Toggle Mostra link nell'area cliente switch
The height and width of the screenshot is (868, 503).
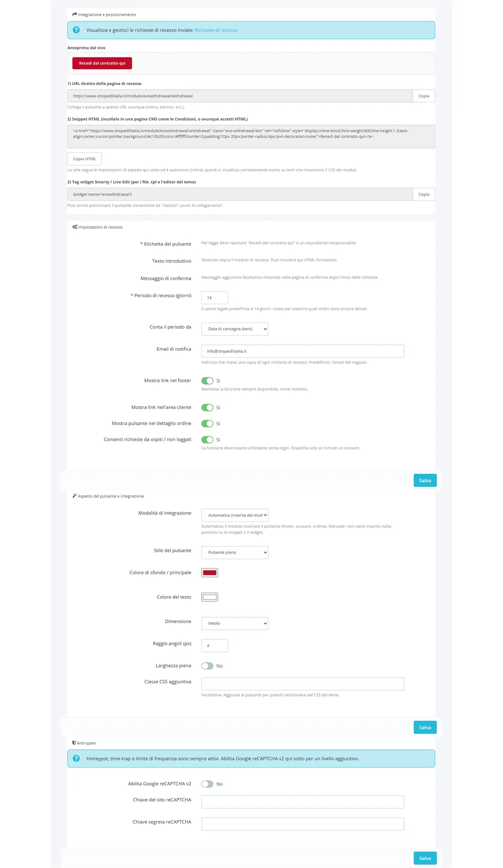[x=207, y=408]
